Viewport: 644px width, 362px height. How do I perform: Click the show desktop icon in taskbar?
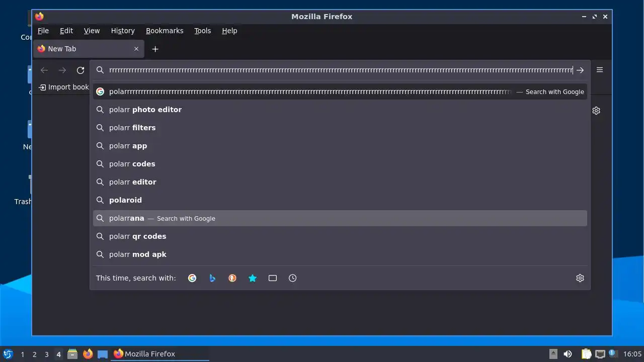click(x=103, y=354)
